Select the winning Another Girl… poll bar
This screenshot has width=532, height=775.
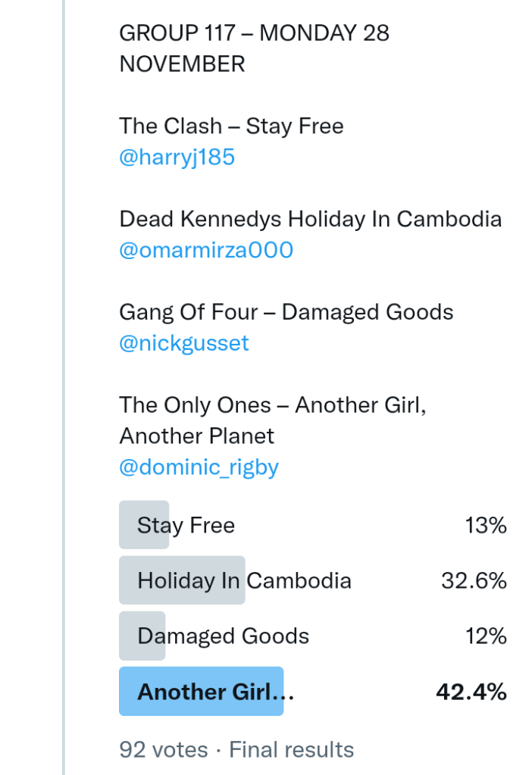(215, 692)
